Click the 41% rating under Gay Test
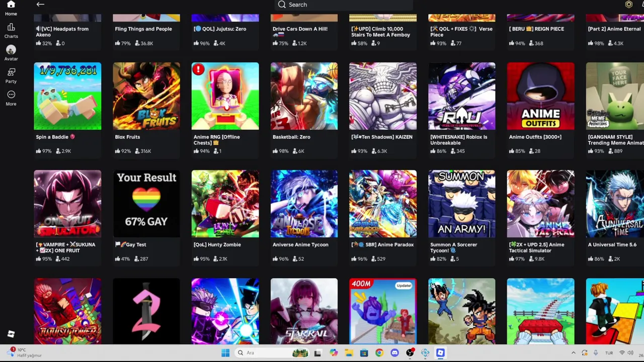Image resolution: width=644 pixels, height=362 pixels. pos(123,258)
